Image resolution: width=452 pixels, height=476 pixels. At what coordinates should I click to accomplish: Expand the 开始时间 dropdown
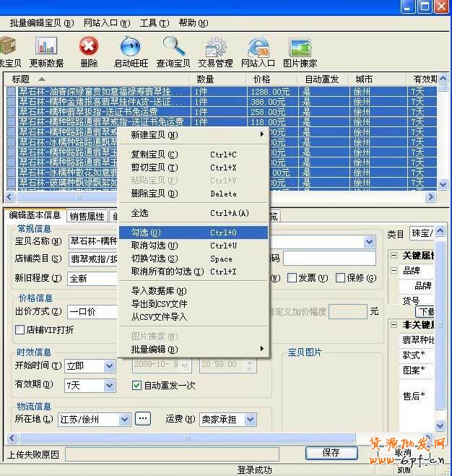(x=109, y=366)
